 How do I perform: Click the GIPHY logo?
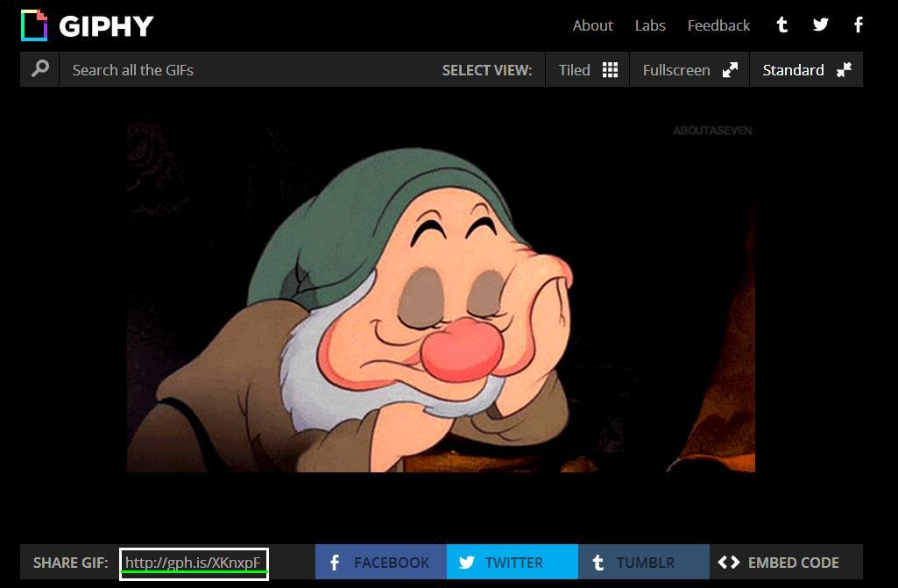pos(87,25)
